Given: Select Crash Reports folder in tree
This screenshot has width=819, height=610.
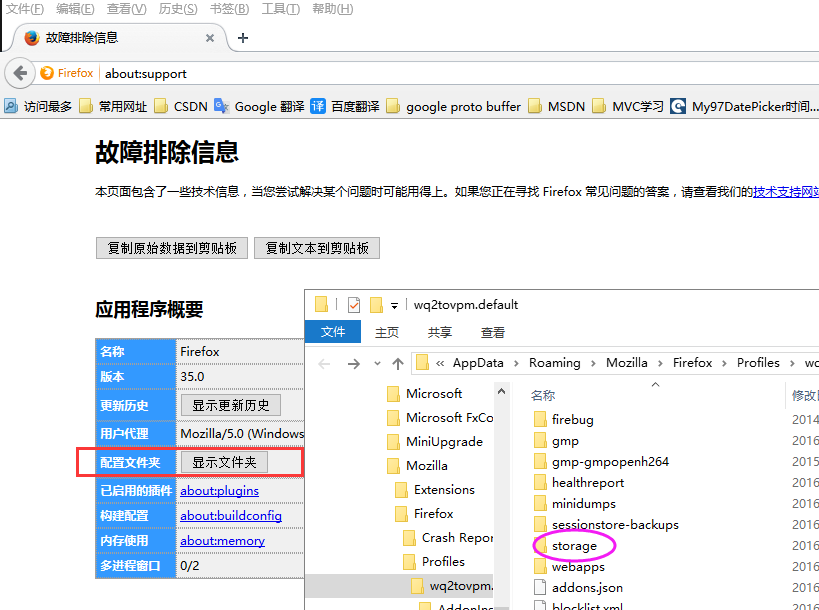Looking at the screenshot, I should (x=448, y=538).
